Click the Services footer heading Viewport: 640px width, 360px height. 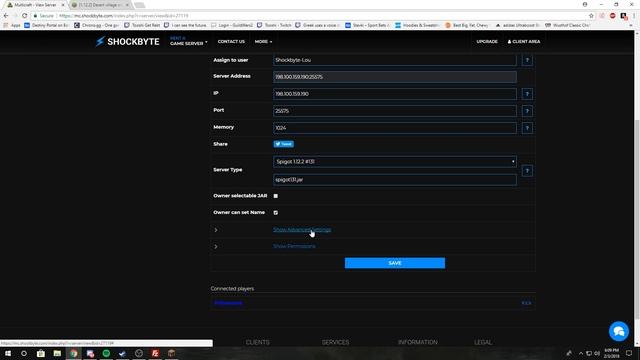coord(336,342)
